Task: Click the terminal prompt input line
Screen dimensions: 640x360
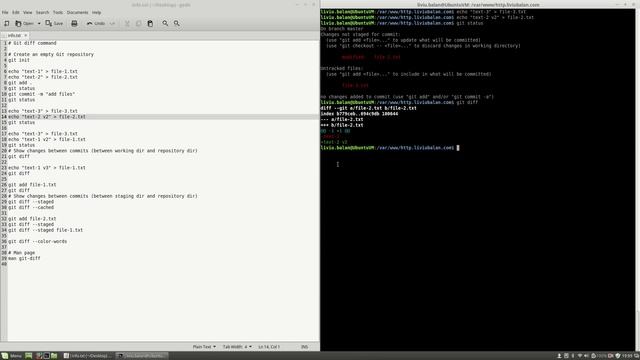Action: (x=390, y=148)
